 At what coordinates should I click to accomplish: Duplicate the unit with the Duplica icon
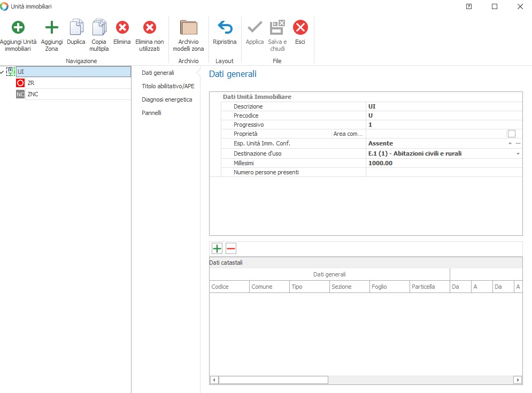pyautogui.click(x=76, y=28)
